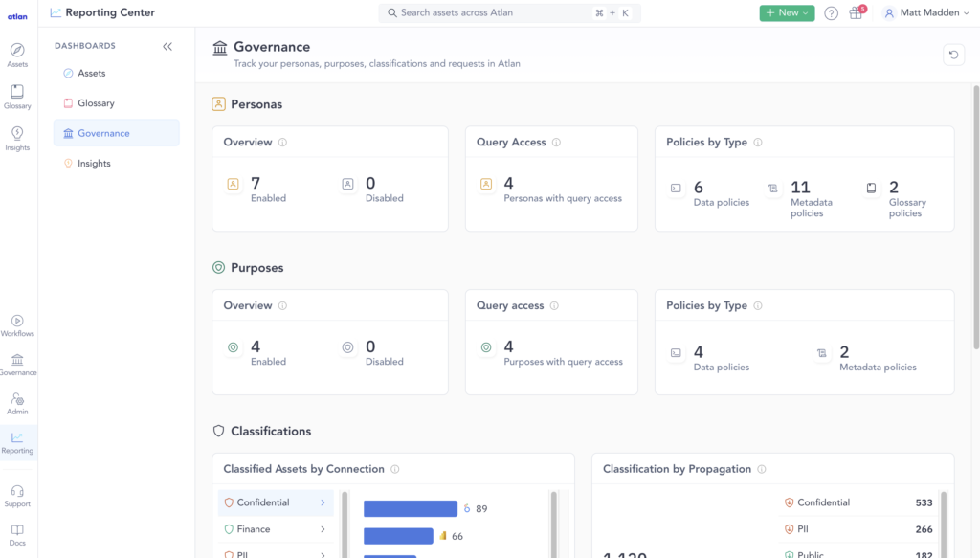
Task: Click the help question mark icon
Action: coord(831,13)
